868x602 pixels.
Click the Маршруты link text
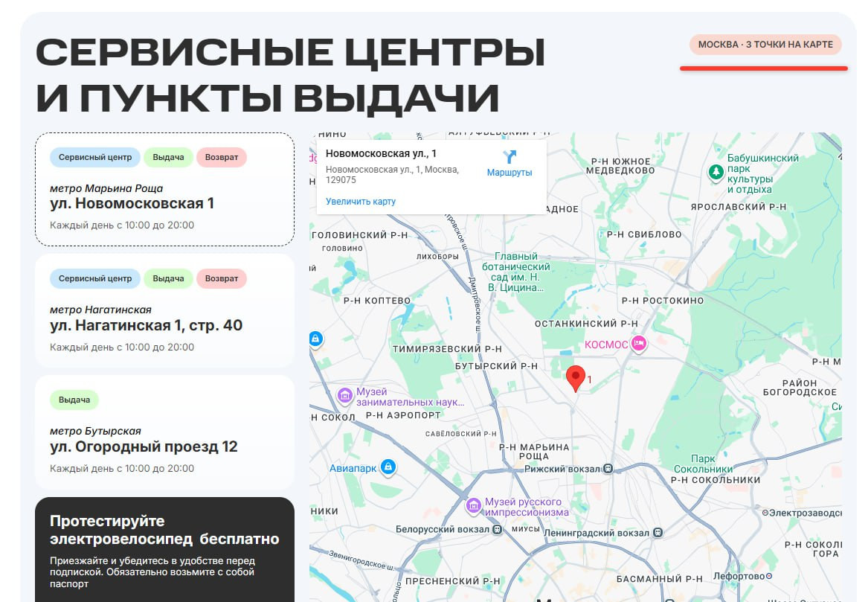click(509, 173)
